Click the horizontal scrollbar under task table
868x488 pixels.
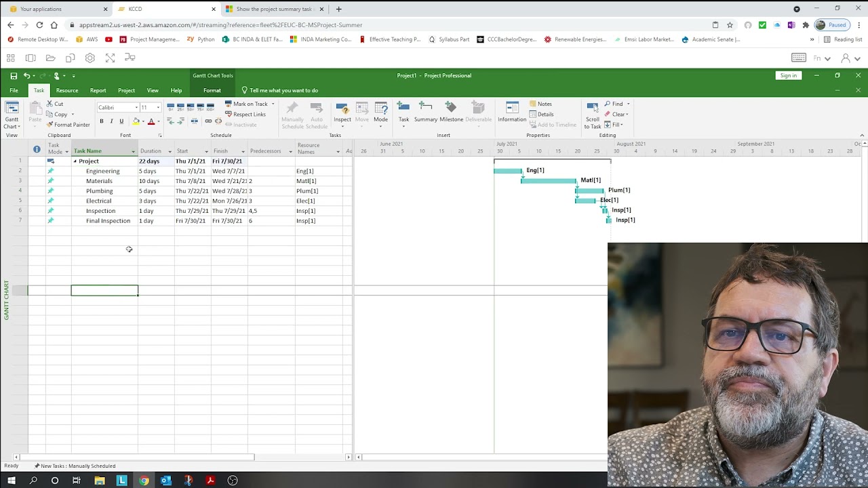136,457
